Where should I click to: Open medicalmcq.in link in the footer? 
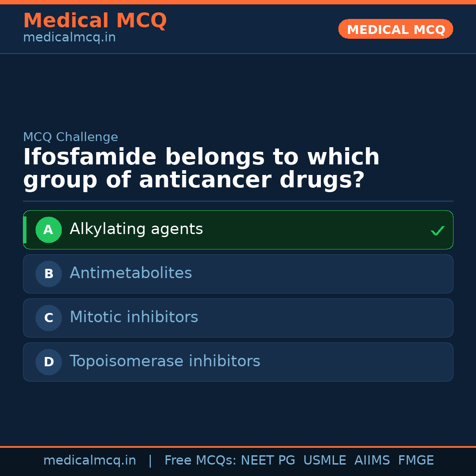pos(89,461)
